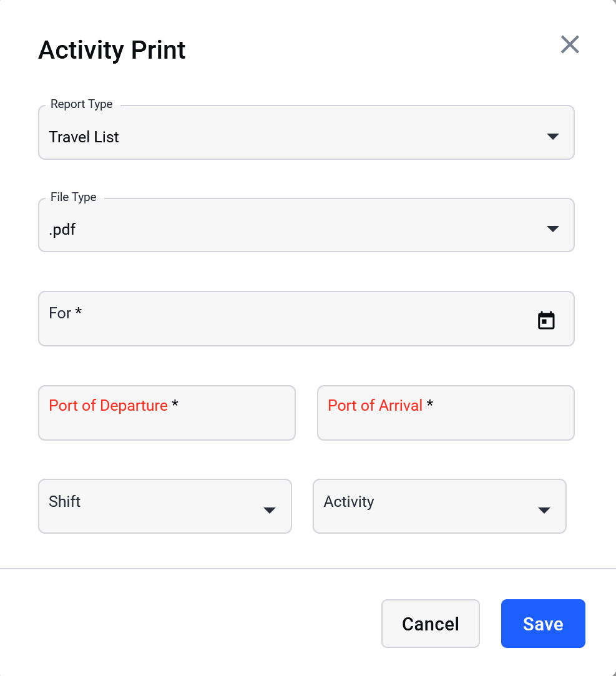The height and width of the screenshot is (676, 616).
Task: Focus the Port of Arrival field
Action: point(446,413)
